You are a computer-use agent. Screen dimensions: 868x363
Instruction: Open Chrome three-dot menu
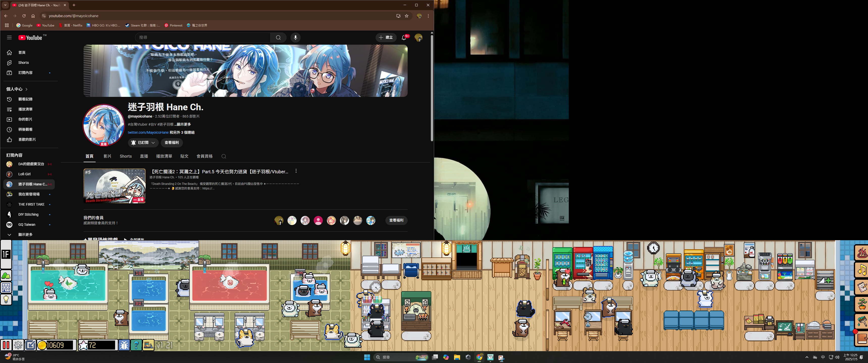coord(428,16)
